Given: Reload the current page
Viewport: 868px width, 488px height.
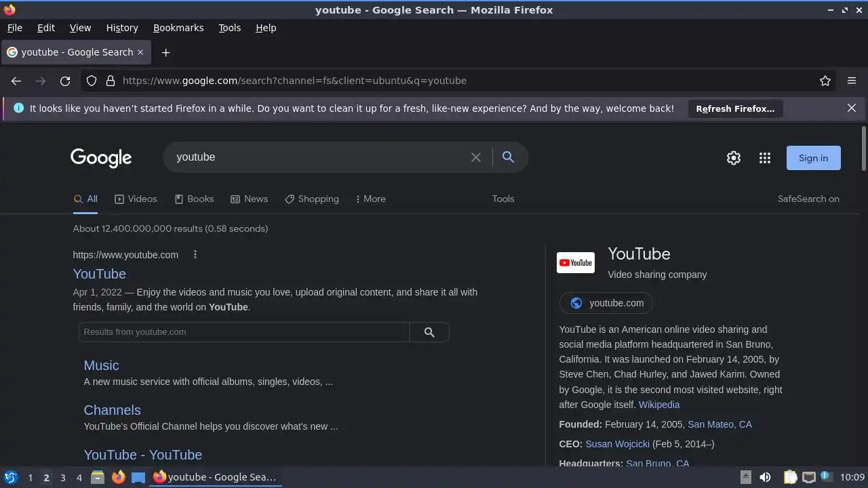Looking at the screenshot, I should pos(65,81).
